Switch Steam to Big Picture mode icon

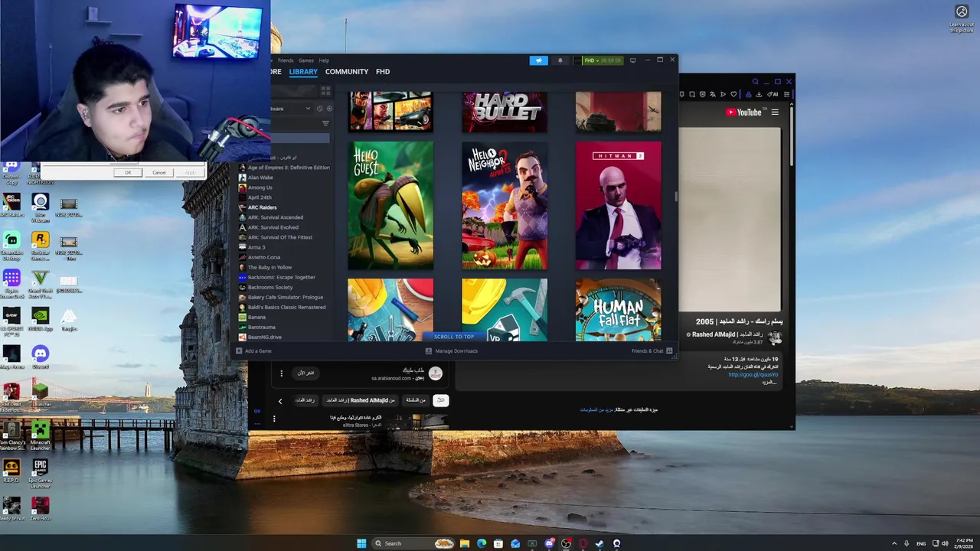[x=632, y=60]
